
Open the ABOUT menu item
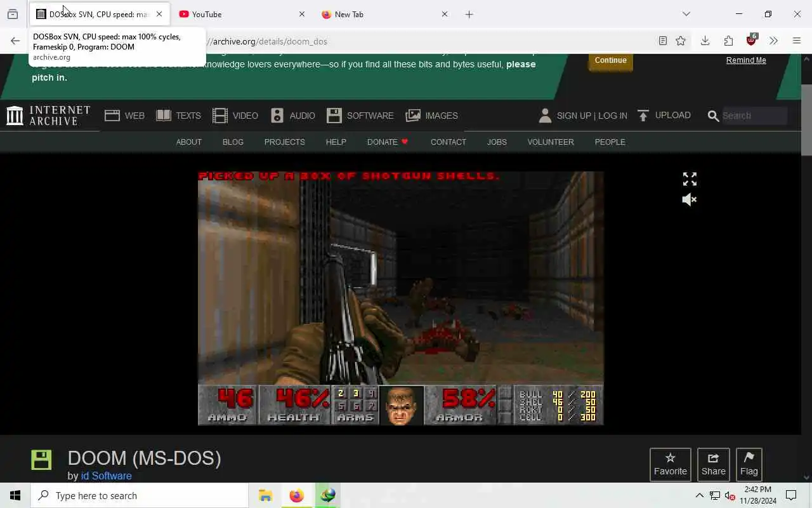(188, 142)
